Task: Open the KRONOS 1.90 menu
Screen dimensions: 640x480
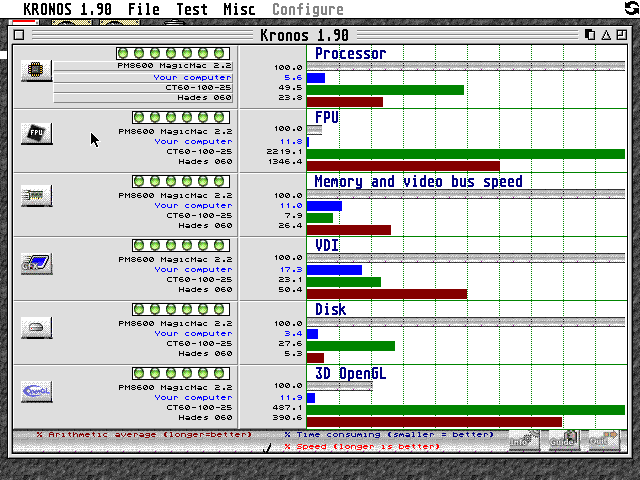Action: 67,9
